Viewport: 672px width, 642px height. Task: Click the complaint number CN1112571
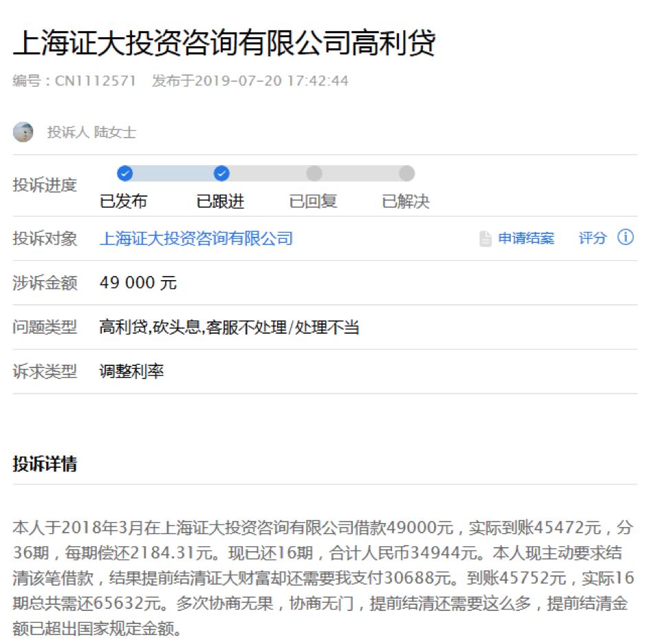[x=95, y=81]
